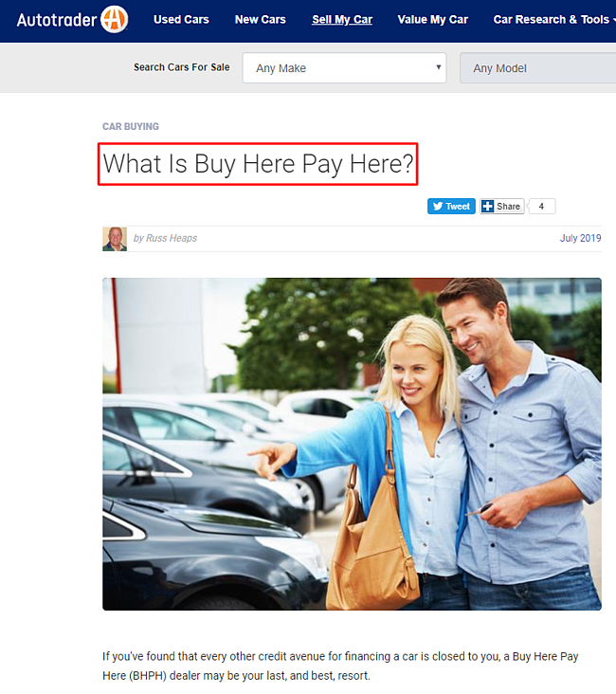This screenshot has height=694, width=616.
Task: Click Russ Heaps author photo
Action: (x=115, y=239)
